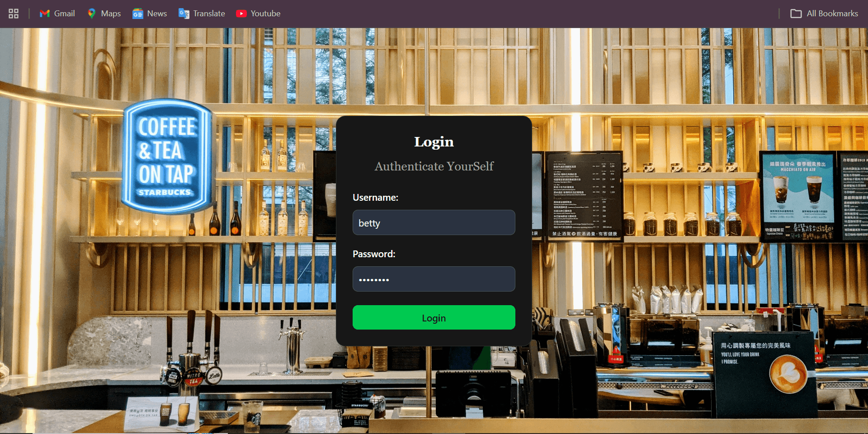Screen dimensions: 868x434
Task: Open the Translate bookmark
Action: click(202, 14)
